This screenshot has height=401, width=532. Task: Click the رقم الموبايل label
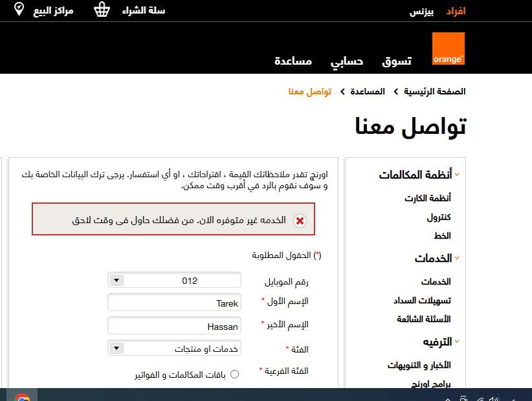286,282
